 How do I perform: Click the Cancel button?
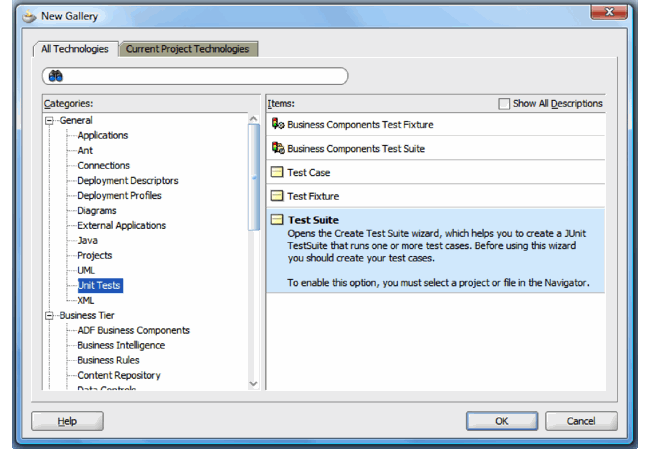pos(581,421)
